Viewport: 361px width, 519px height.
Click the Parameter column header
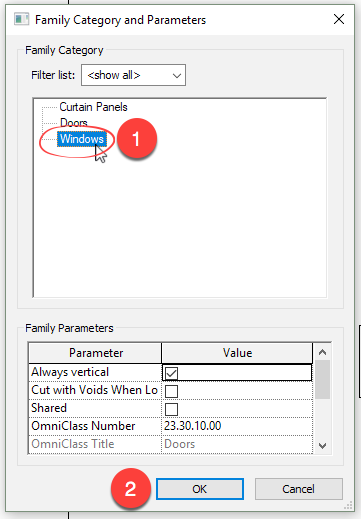click(95, 353)
